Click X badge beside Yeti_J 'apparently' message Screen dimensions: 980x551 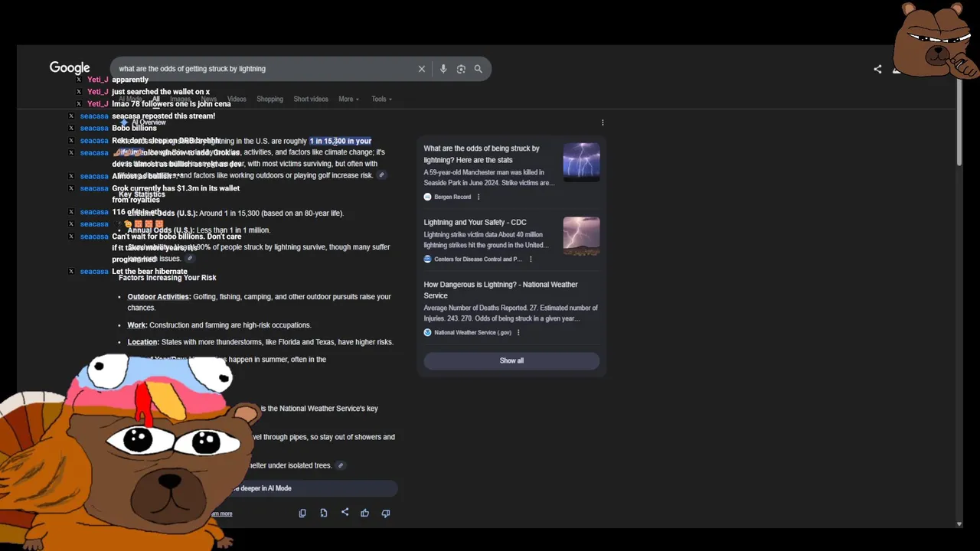pyautogui.click(x=78, y=80)
